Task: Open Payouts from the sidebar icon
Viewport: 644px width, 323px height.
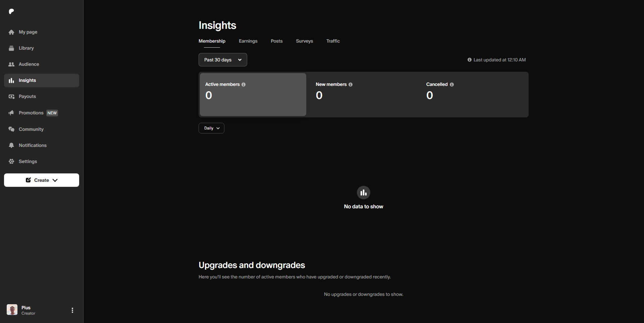Action: coord(11,97)
